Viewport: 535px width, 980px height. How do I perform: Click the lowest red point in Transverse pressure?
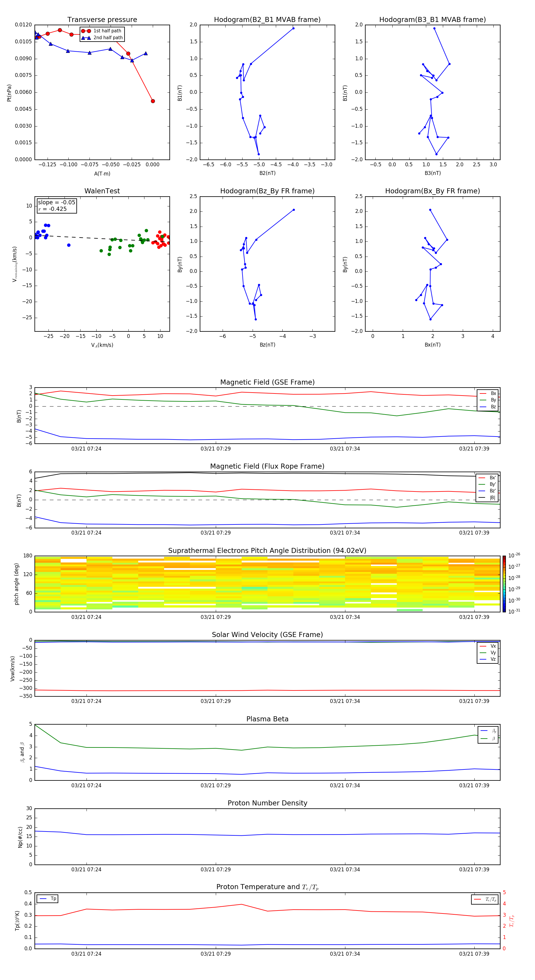click(153, 101)
